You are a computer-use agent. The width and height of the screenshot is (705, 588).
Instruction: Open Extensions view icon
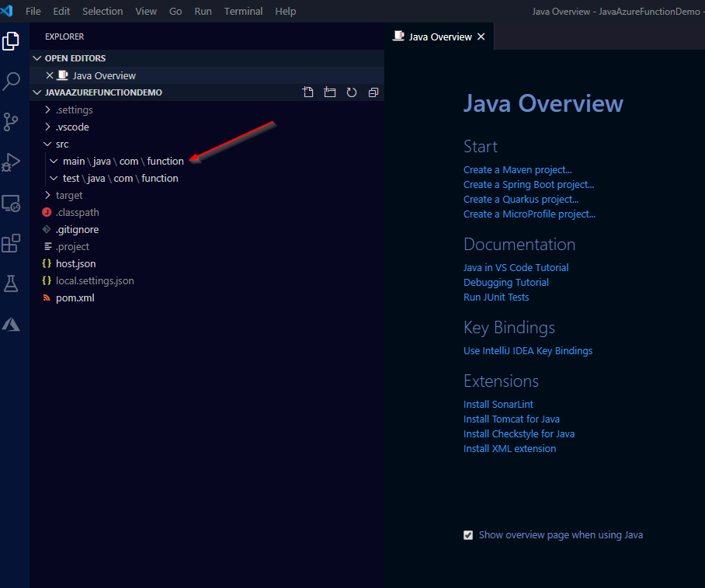click(x=11, y=244)
